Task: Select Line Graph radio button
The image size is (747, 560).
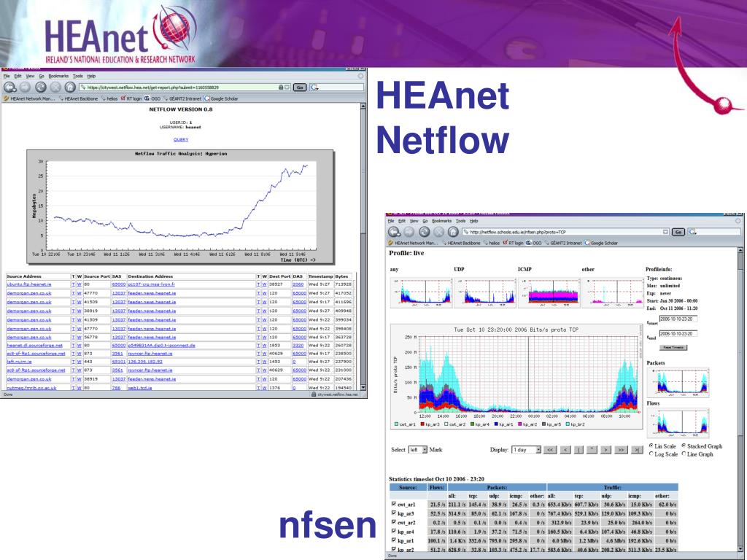Action: [684, 454]
